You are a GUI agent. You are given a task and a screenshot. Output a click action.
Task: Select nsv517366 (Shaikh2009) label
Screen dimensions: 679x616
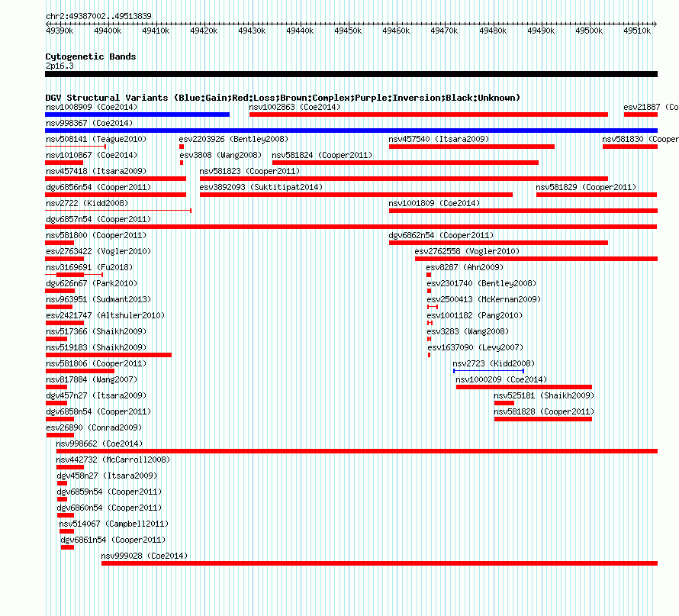pos(96,331)
